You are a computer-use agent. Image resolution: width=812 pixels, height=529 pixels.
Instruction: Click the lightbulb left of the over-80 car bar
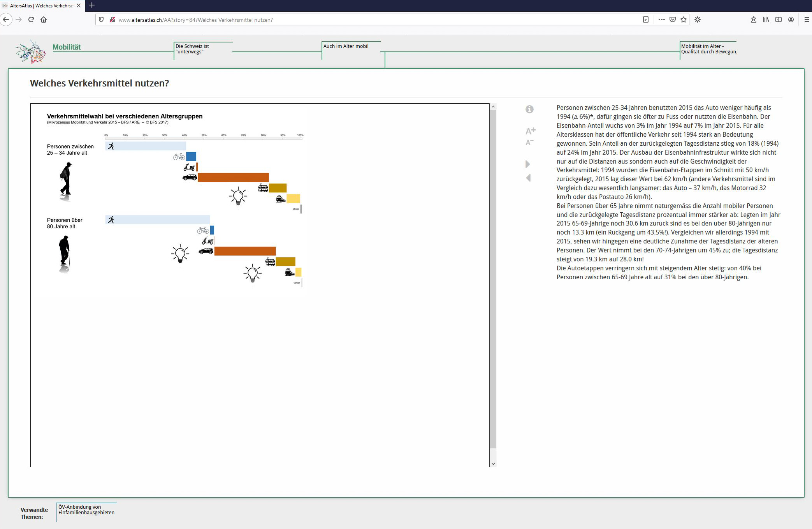tap(180, 254)
